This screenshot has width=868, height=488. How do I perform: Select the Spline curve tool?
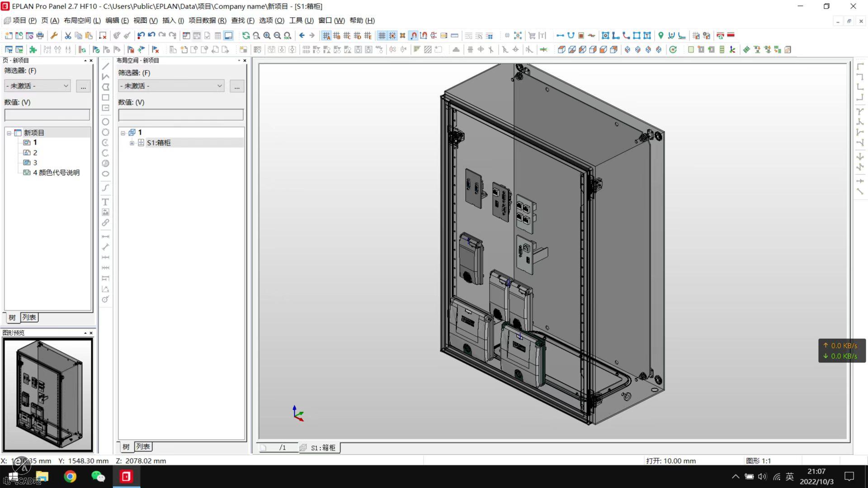coord(105,188)
